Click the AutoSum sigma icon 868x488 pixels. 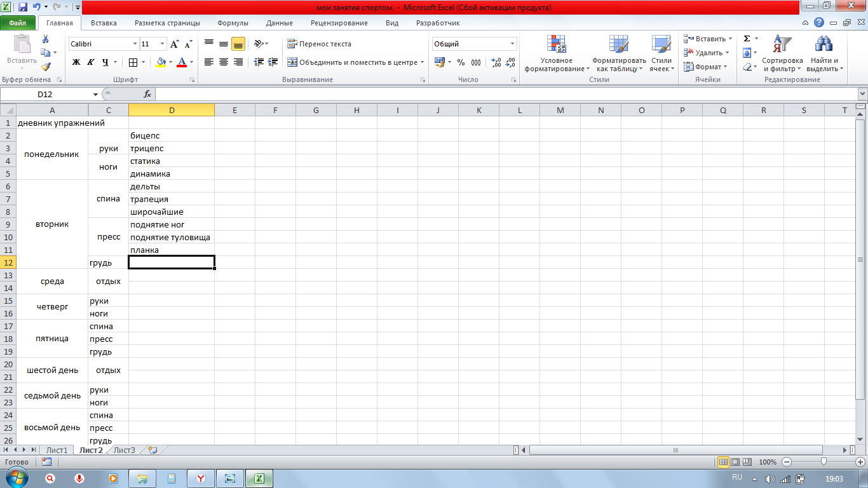747,39
